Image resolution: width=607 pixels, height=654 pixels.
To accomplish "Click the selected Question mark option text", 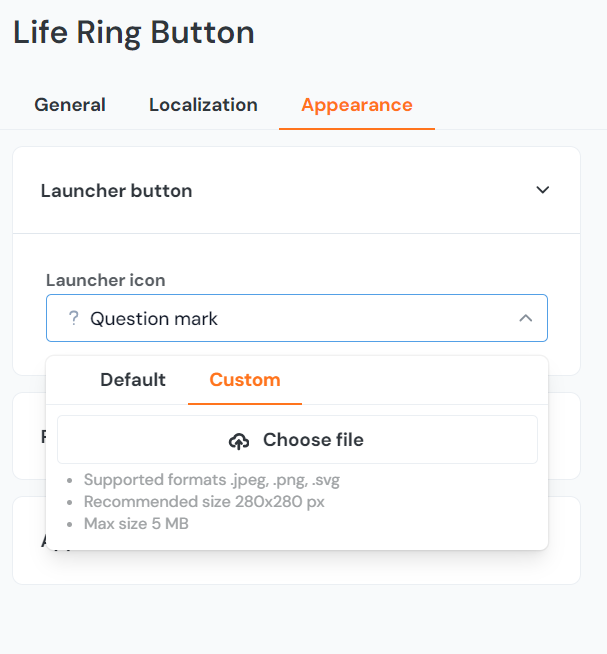I will (x=154, y=319).
